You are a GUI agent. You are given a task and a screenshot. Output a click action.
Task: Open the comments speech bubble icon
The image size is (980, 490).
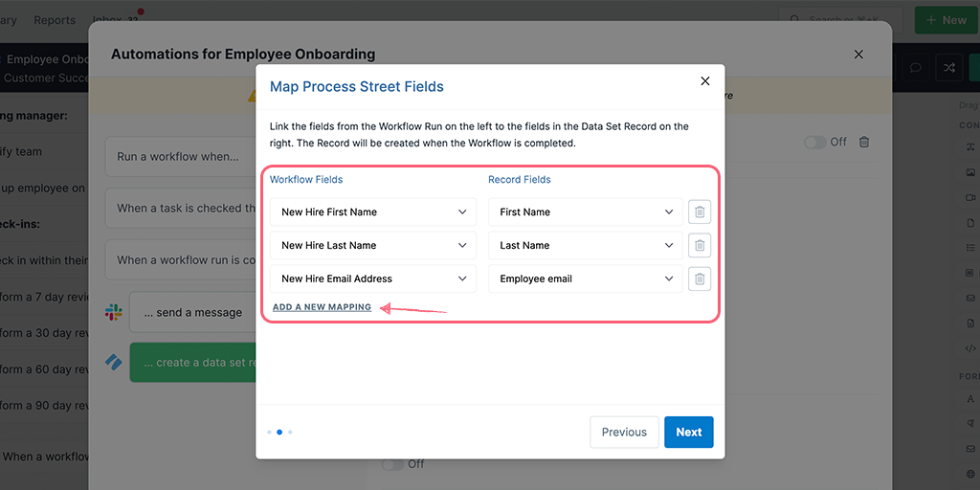point(916,68)
